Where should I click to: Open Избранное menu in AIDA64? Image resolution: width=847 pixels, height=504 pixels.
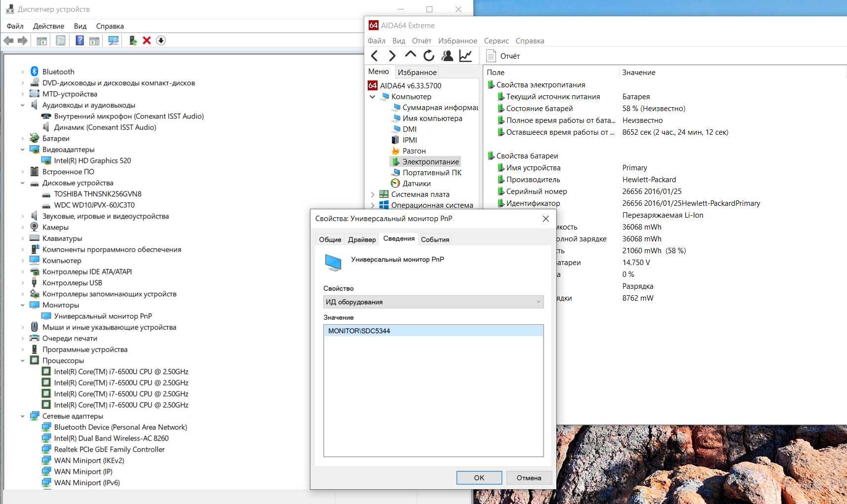coord(458,41)
